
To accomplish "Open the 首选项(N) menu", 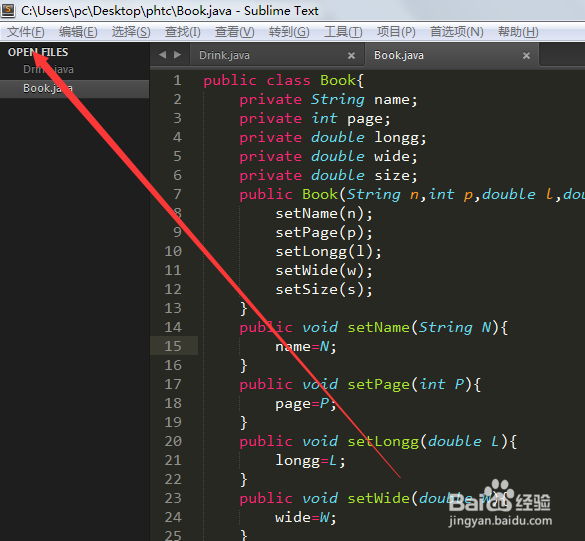I will pos(456,32).
